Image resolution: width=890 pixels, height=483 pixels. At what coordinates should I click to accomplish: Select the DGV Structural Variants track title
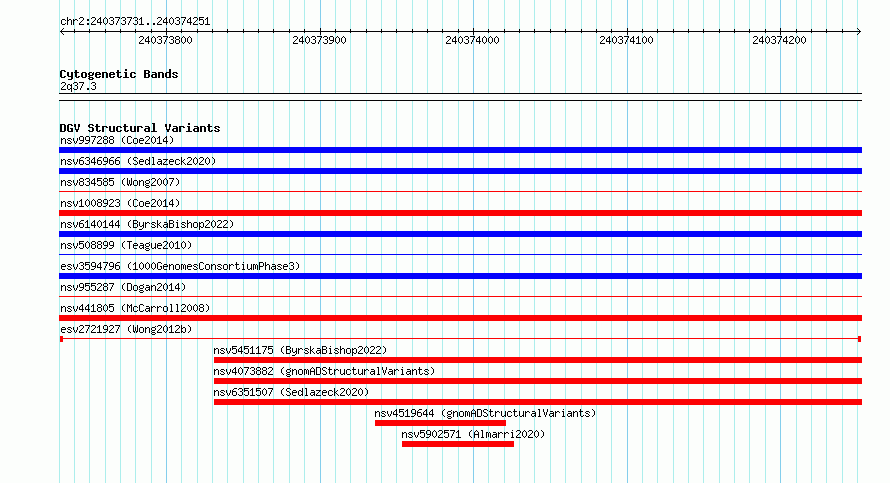(140, 128)
